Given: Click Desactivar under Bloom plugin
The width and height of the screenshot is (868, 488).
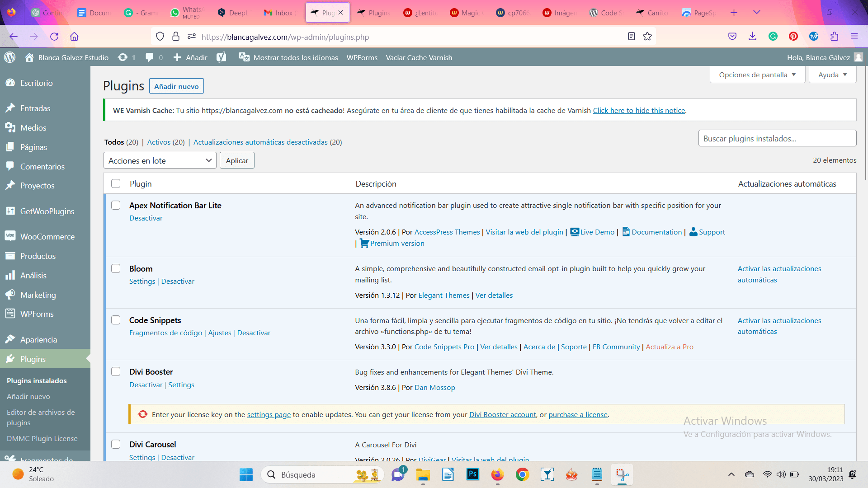Looking at the screenshot, I should 178,281.
